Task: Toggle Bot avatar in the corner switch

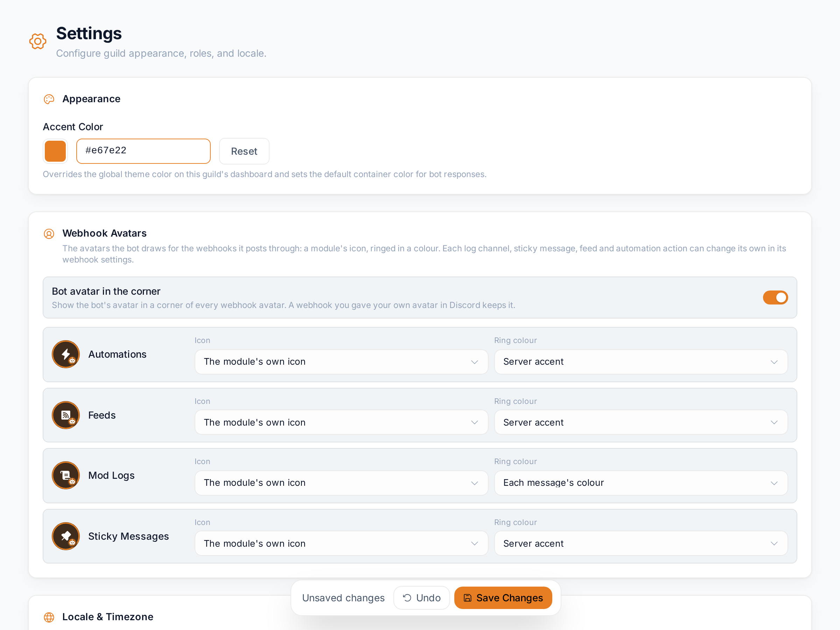Action: tap(775, 298)
